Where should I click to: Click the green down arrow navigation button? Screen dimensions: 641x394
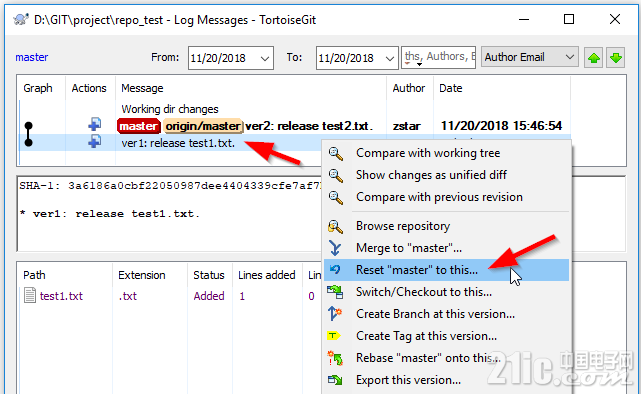[x=616, y=58]
